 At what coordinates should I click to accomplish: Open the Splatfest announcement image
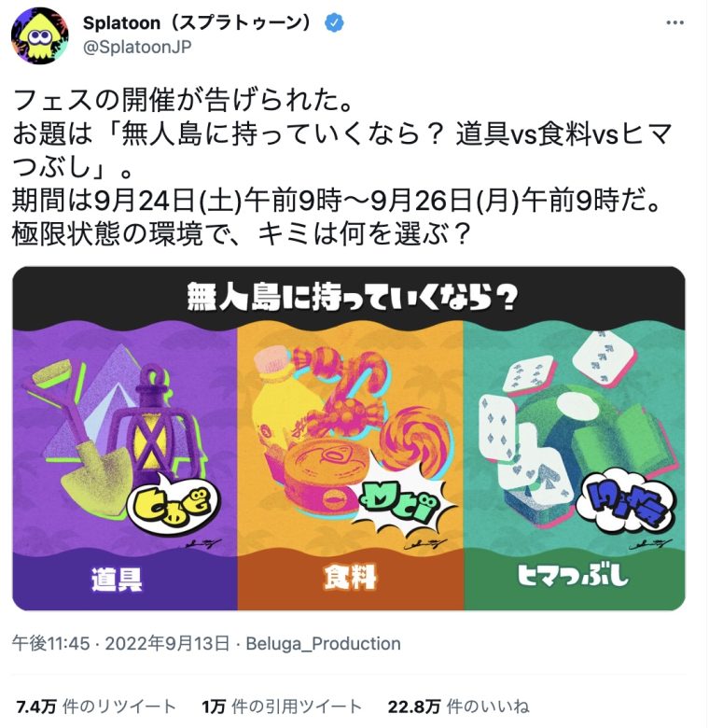tap(349, 439)
